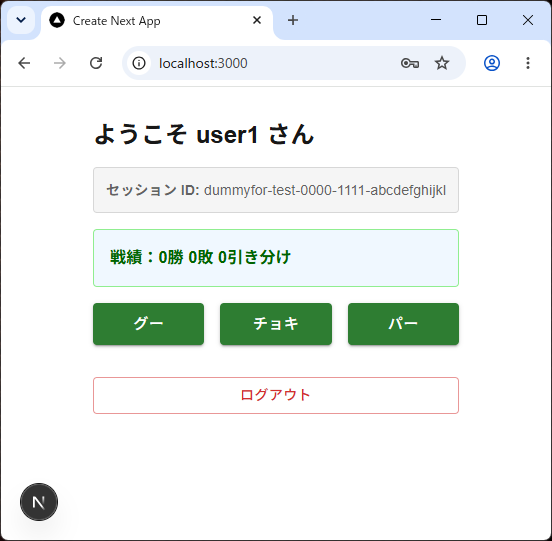Choose the チョキ button
552x541 pixels.
[276, 324]
